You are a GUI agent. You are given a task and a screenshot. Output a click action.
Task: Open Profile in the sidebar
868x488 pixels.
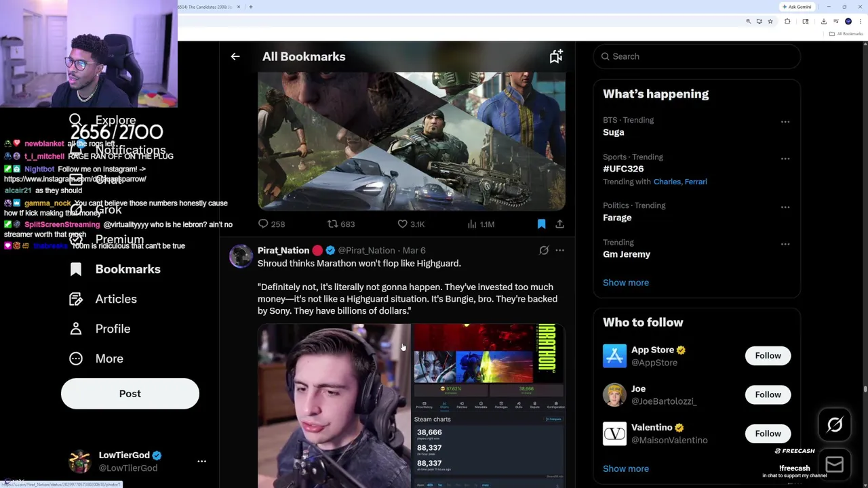pos(99,329)
